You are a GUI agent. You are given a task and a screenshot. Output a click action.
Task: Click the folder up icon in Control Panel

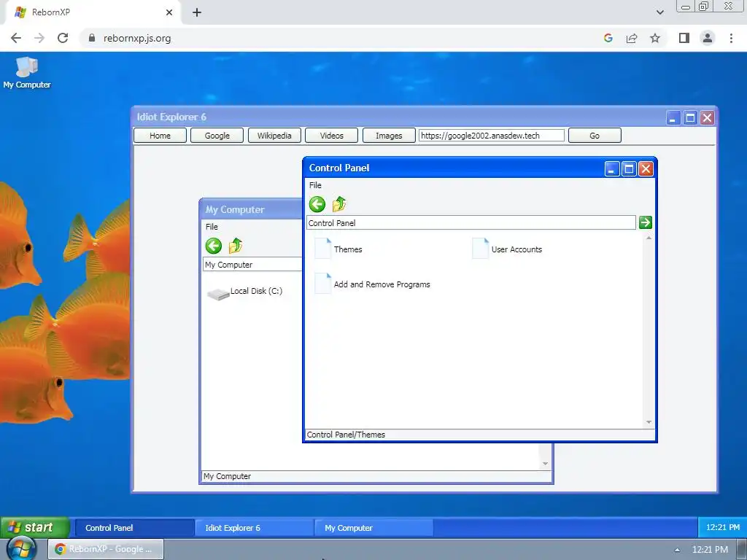339,204
